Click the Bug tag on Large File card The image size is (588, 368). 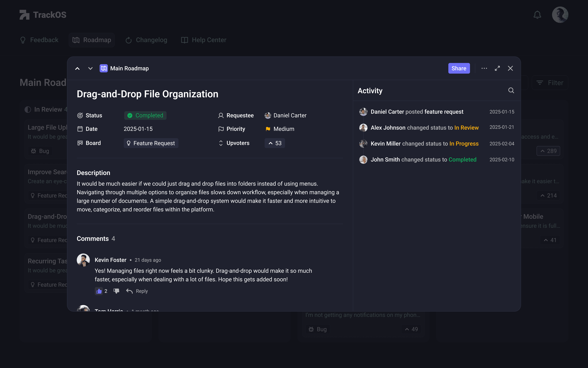[40, 151]
